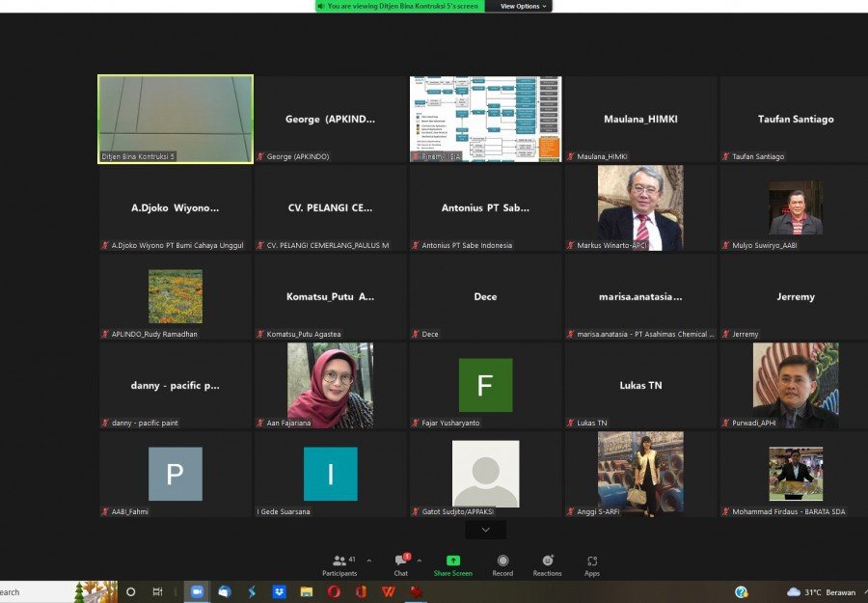The width and height of the screenshot is (868, 603).
Task: Select the Fajar Yusharyanto green F avatar tile
Action: coord(485,385)
